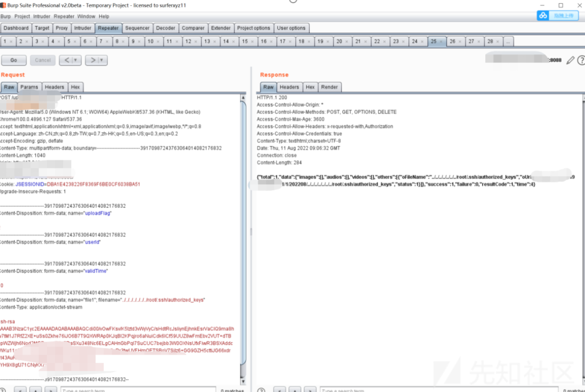This screenshot has width=585, height=392.
Task: Switch to the Target tab
Action: click(x=42, y=28)
